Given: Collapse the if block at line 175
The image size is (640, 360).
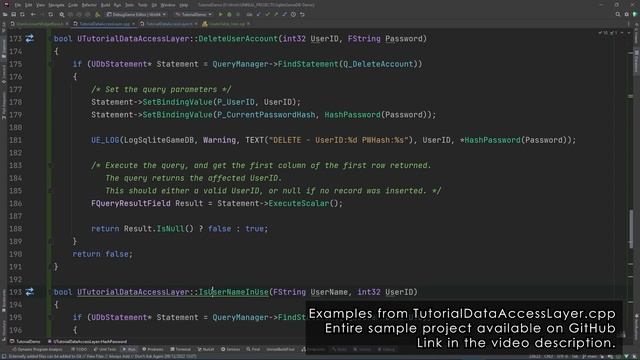Looking at the screenshot, I should point(50,64).
